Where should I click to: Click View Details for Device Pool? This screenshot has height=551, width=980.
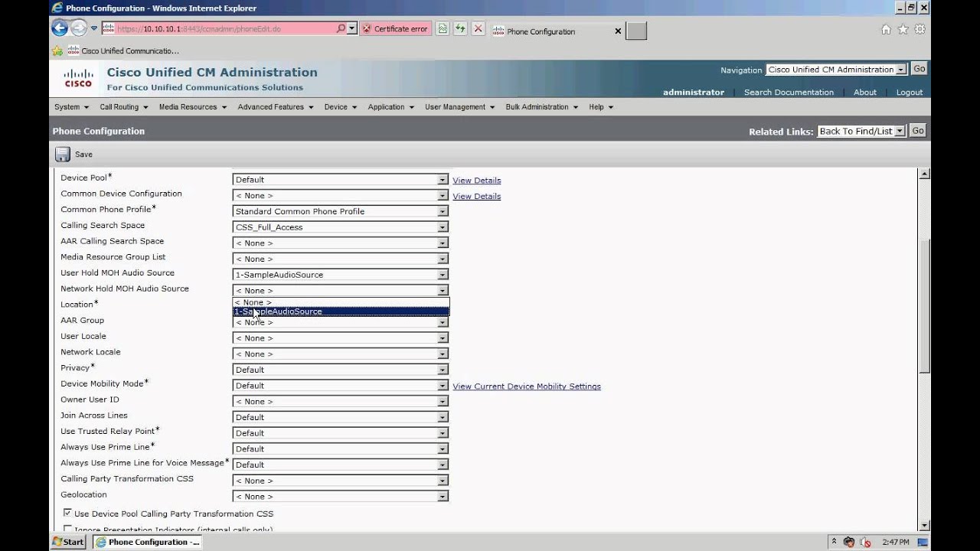click(476, 181)
